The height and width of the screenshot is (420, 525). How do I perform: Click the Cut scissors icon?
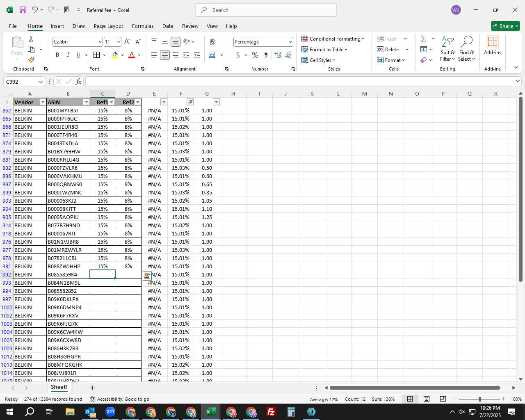click(31, 39)
